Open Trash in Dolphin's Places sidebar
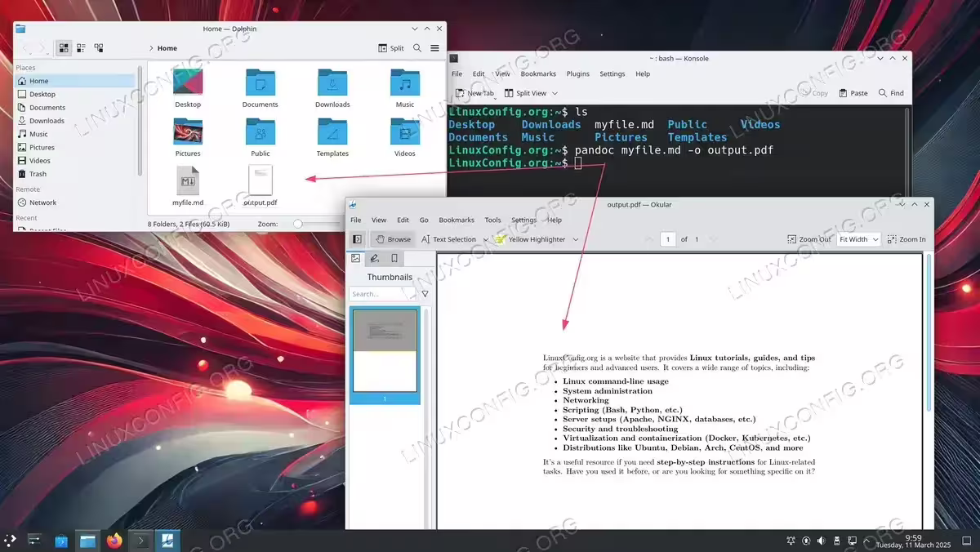Screen dimensions: 980x552 [75, 174]
